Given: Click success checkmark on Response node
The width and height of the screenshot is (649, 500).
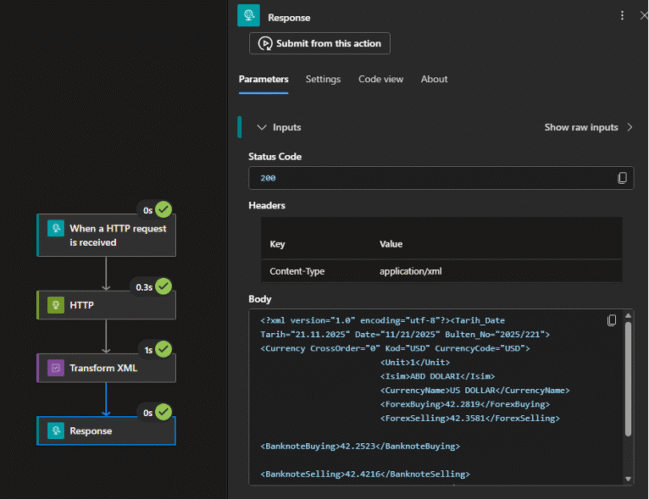Looking at the screenshot, I should (163, 412).
